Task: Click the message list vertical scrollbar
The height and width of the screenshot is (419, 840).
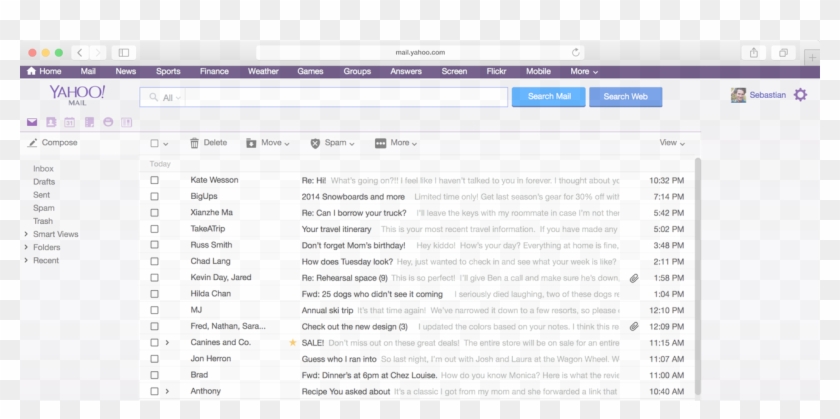Action: pyautogui.click(x=698, y=276)
